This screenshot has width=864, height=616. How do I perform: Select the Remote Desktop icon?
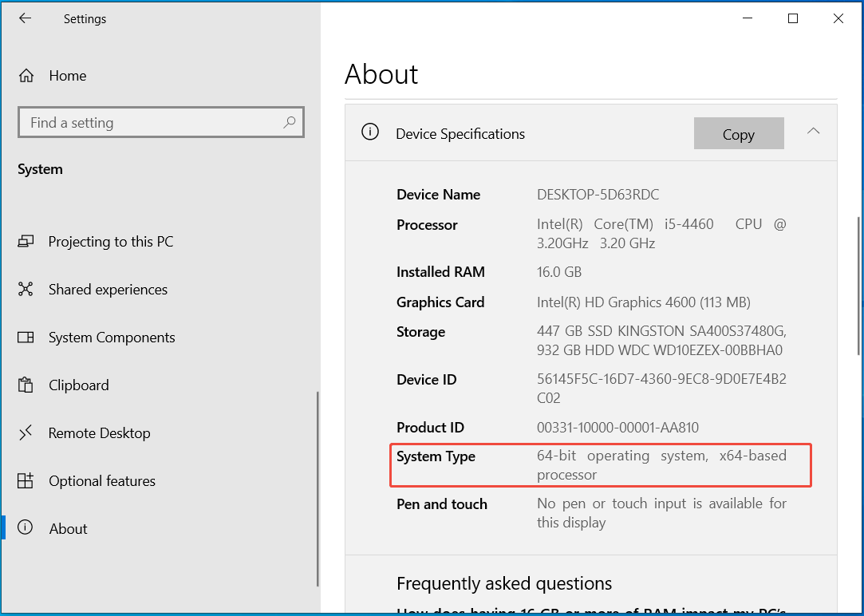tap(26, 433)
